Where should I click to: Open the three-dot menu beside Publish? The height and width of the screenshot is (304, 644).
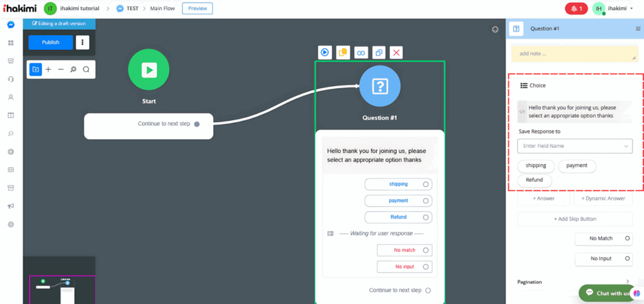82,42
